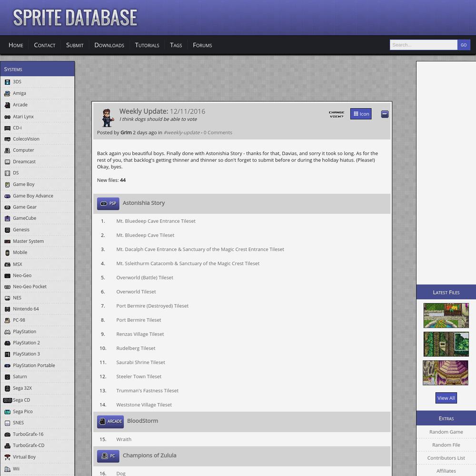This screenshot has height=476, width=476.
Task: Click Grim's pixel avatar sprite
Action: pos(108,118)
